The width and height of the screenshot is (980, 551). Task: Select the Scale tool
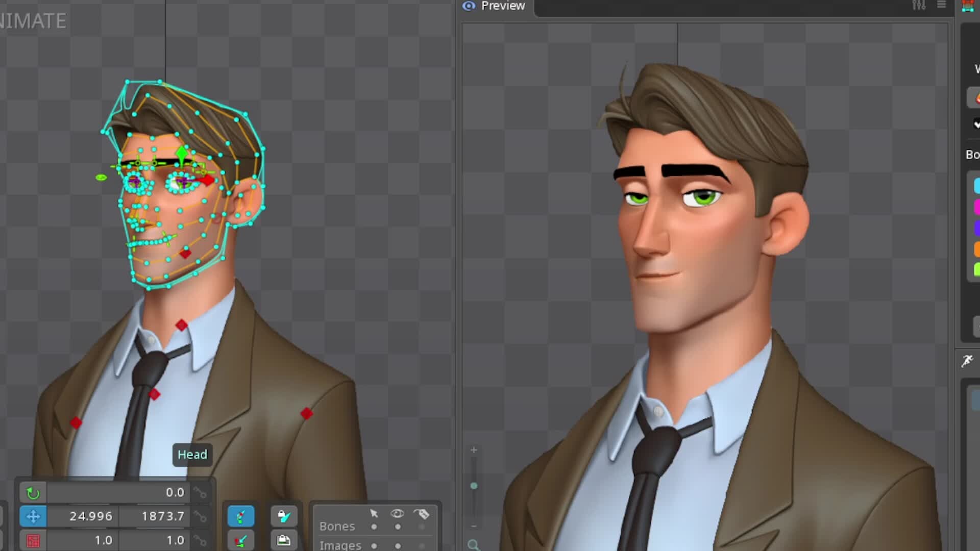(33, 540)
